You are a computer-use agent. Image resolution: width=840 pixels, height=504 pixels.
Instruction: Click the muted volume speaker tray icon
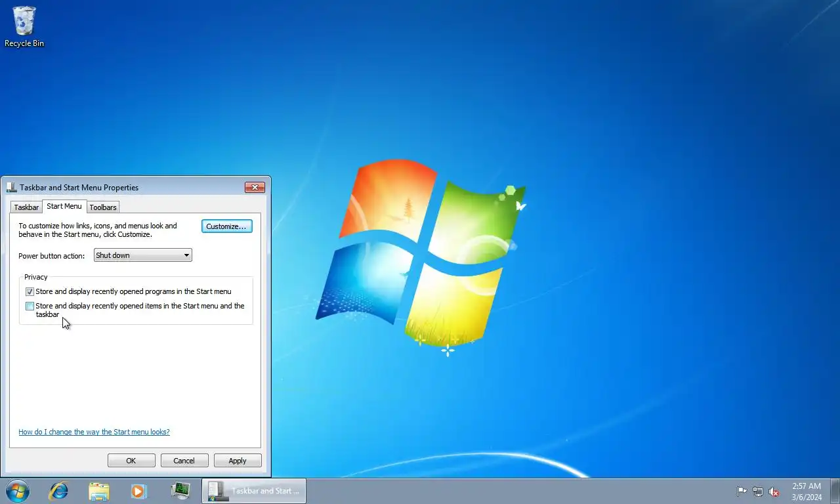(x=774, y=492)
